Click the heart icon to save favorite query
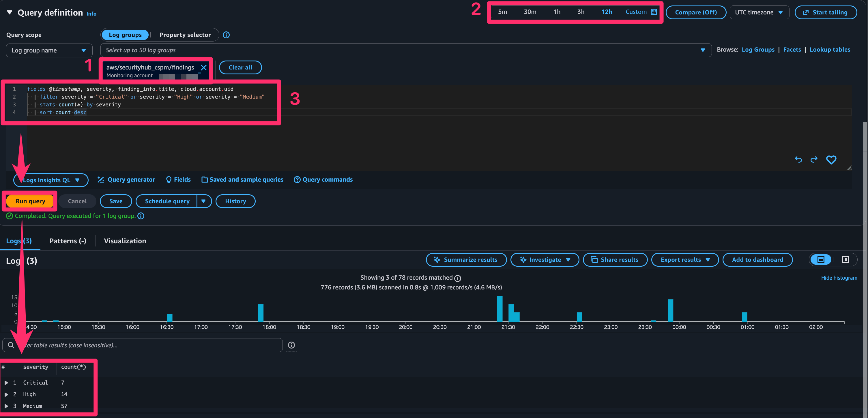The width and height of the screenshot is (868, 418). 831,159
